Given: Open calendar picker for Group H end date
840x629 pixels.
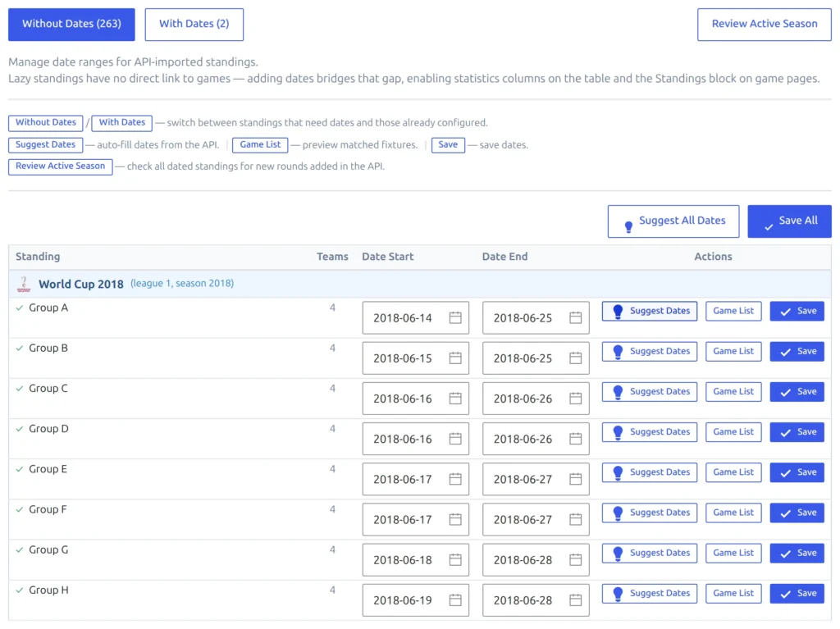Looking at the screenshot, I should tap(575, 600).
